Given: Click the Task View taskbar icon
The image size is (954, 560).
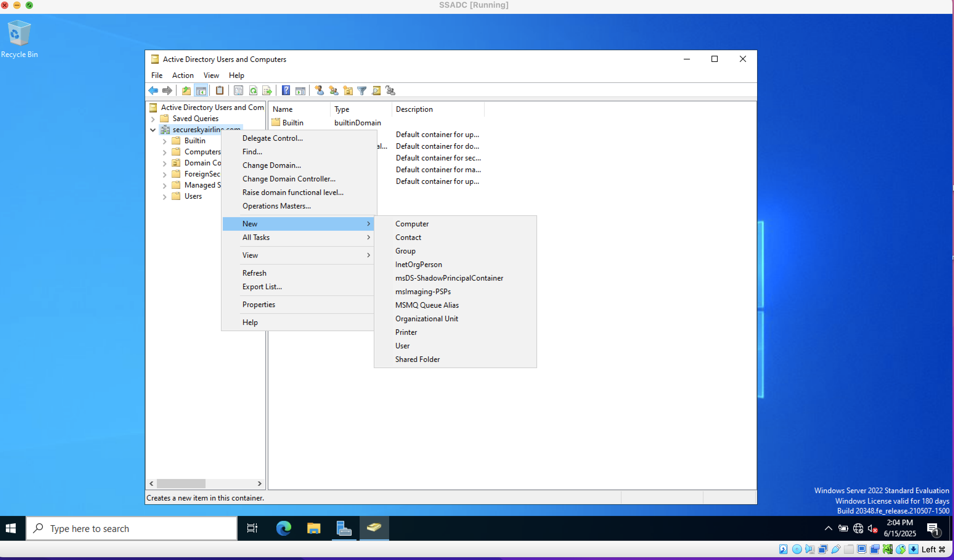Looking at the screenshot, I should (252, 528).
